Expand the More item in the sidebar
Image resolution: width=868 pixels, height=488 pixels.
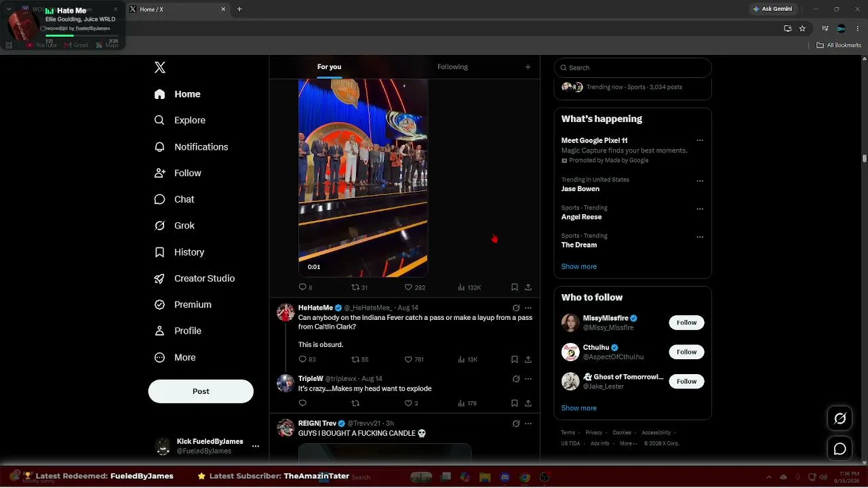[x=175, y=357]
